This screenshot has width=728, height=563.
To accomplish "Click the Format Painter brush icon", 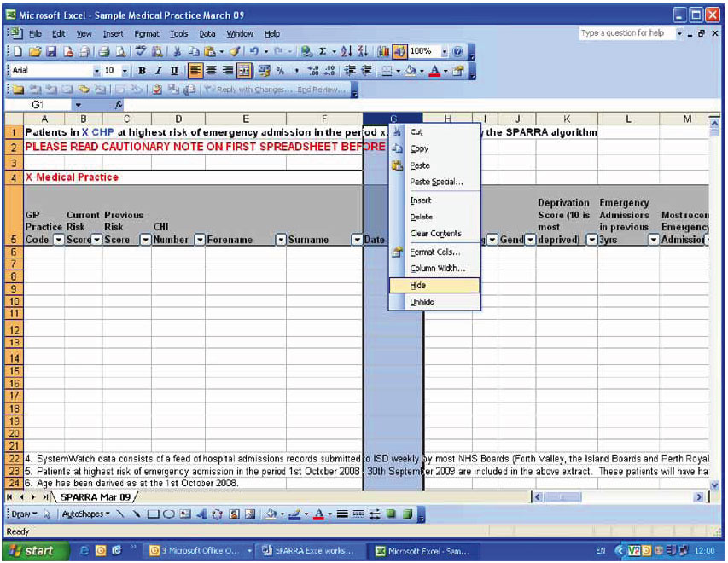I will (x=235, y=51).
